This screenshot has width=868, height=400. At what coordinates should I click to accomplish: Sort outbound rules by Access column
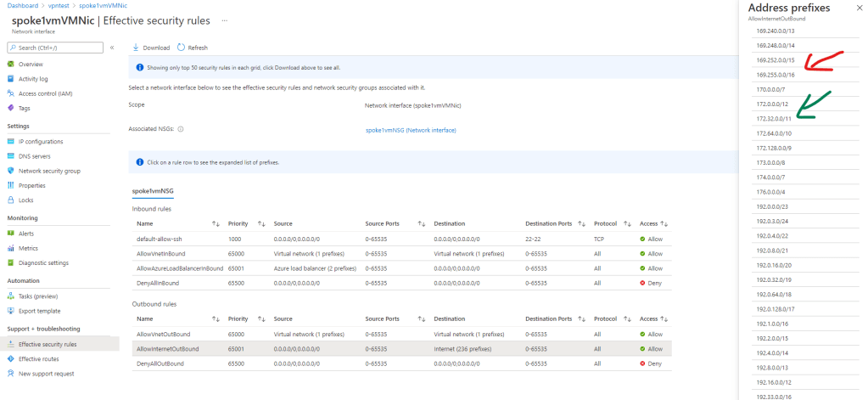pyautogui.click(x=664, y=318)
